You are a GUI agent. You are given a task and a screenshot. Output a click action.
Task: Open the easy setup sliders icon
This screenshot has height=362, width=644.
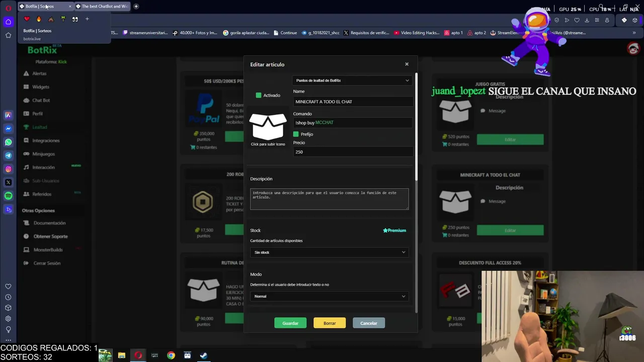coord(597,20)
